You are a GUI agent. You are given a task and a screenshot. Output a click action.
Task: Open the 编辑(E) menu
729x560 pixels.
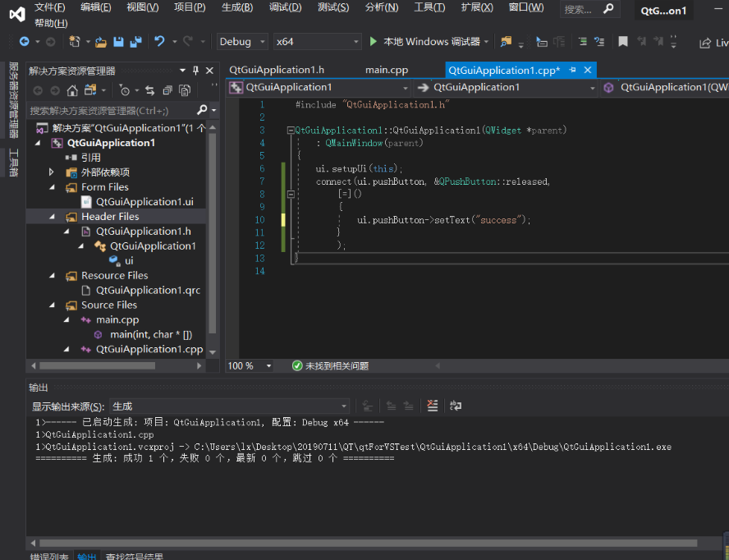96,7
